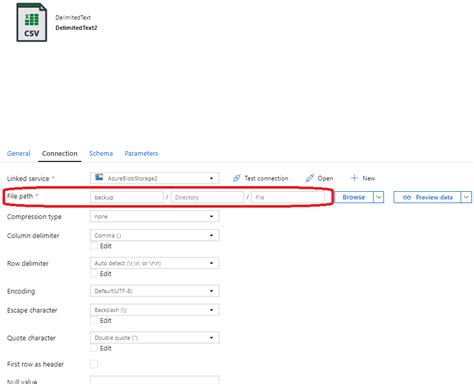Image resolution: width=474 pixels, height=384 pixels.
Task: Click the Open linked service button
Action: tap(319, 178)
